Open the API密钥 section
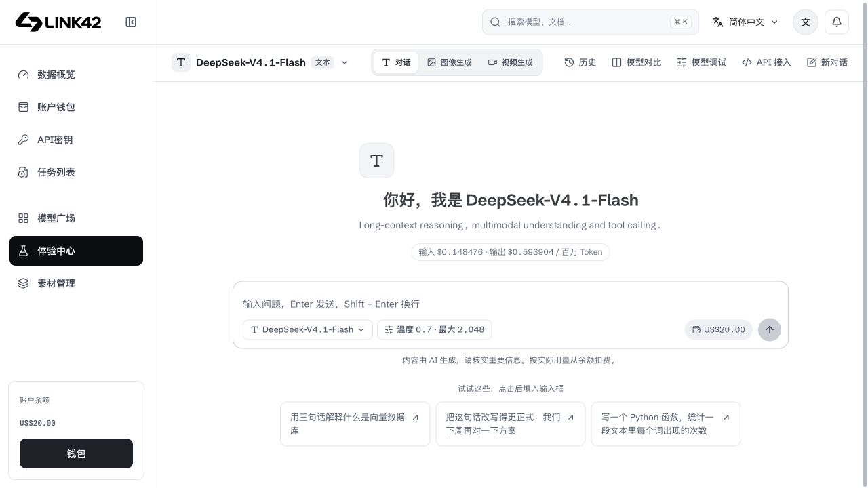 (x=76, y=140)
